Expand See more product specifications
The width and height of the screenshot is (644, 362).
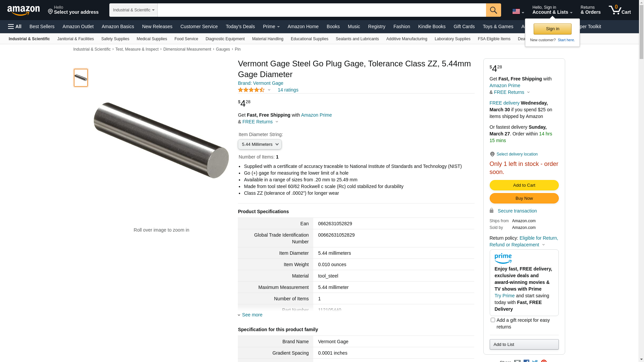coord(252,315)
